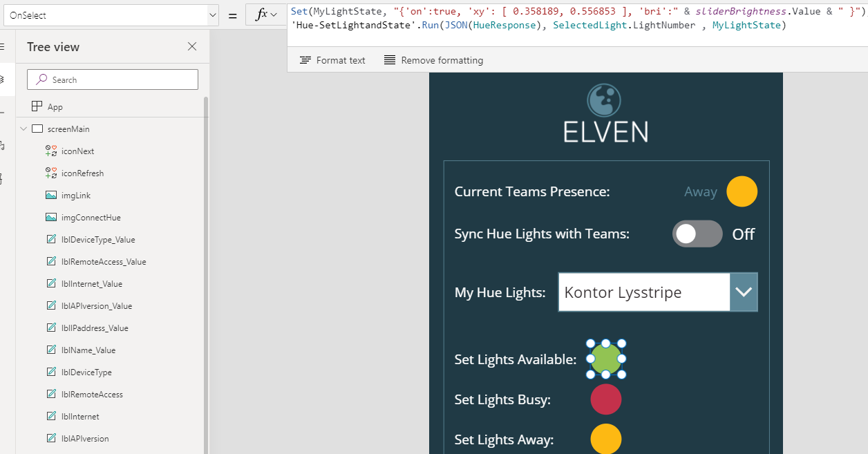Screen dimensions: 868x454
Task: Toggle Sync Hue Lights with Teams switch
Action: pyautogui.click(x=697, y=234)
